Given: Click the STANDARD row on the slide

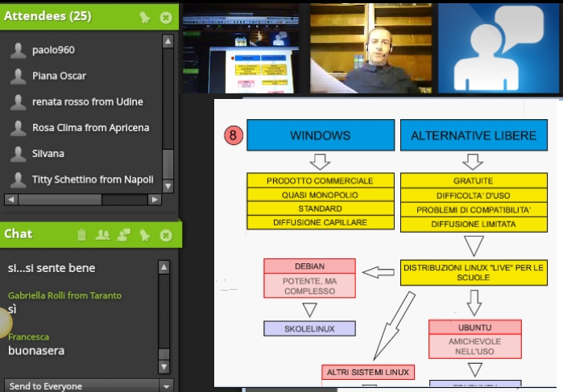Looking at the screenshot, I should [x=321, y=208].
